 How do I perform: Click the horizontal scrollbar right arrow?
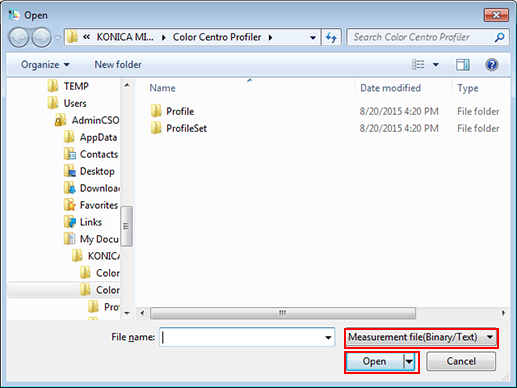click(x=503, y=313)
